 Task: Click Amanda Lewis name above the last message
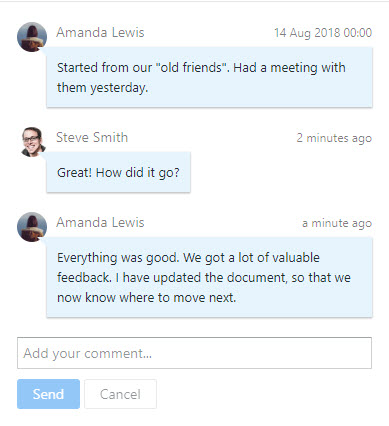(x=100, y=222)
